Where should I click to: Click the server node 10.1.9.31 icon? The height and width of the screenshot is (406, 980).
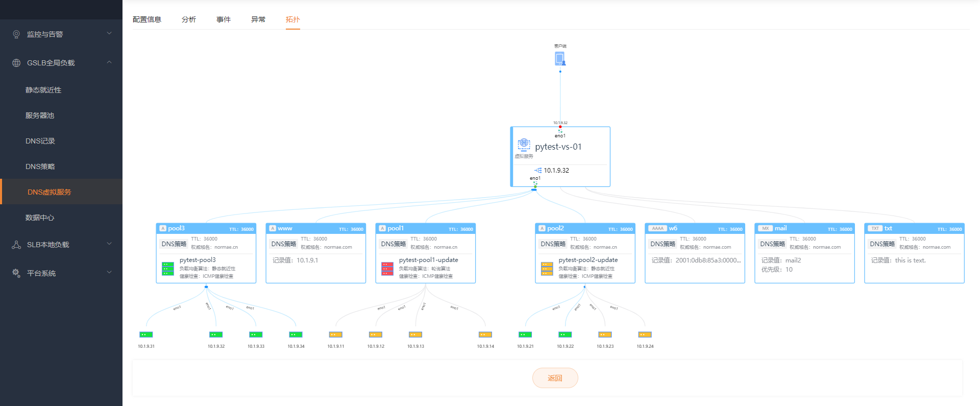[x=146, y=335]
